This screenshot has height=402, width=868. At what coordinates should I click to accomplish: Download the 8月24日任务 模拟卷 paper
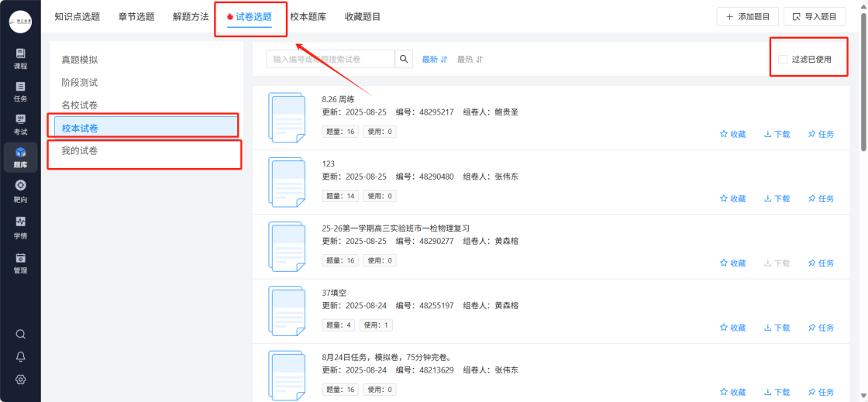click(x=777, y=392)
